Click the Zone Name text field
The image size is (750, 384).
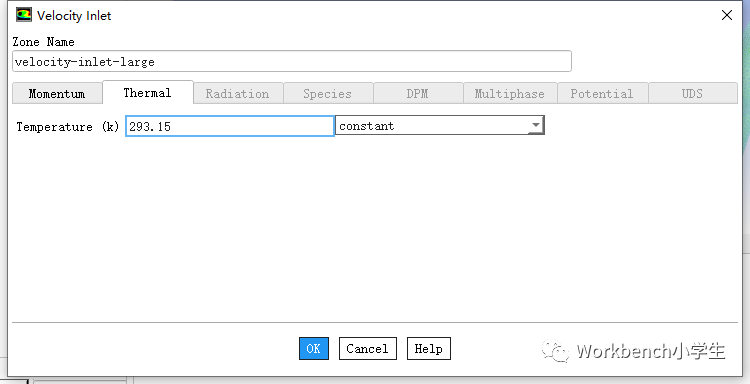click(292, 62)
